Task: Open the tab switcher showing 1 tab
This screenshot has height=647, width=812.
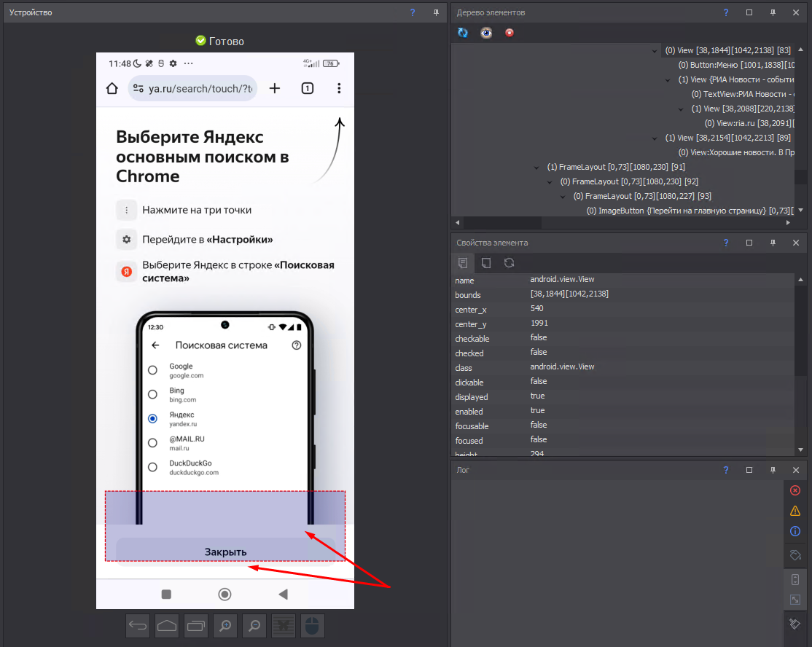Action: (308, 88)
